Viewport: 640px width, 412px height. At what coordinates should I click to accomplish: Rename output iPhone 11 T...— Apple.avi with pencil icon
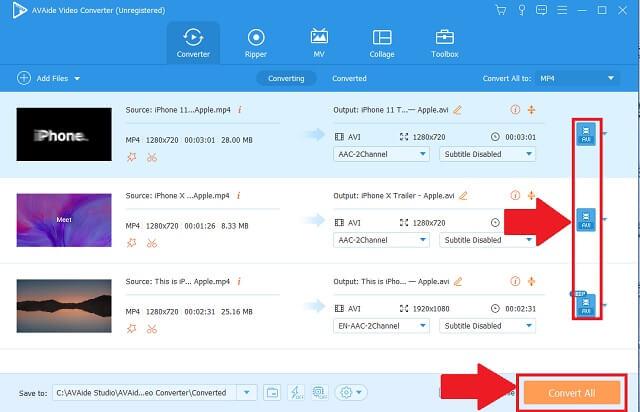[x=458, y=110]
